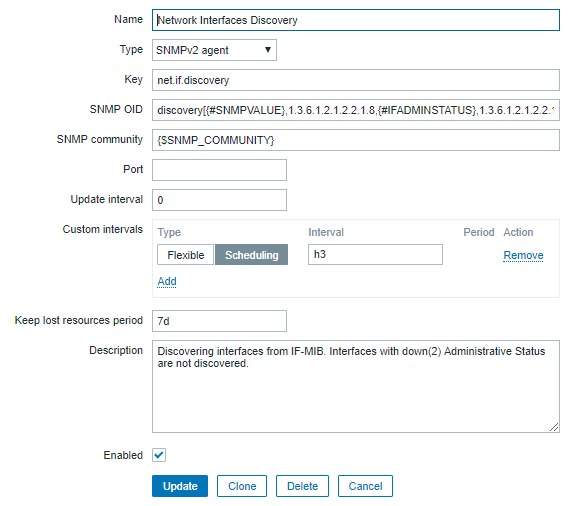Grab the Description resize handle
This screenshot has width=586, height=506.
[554, 427]
